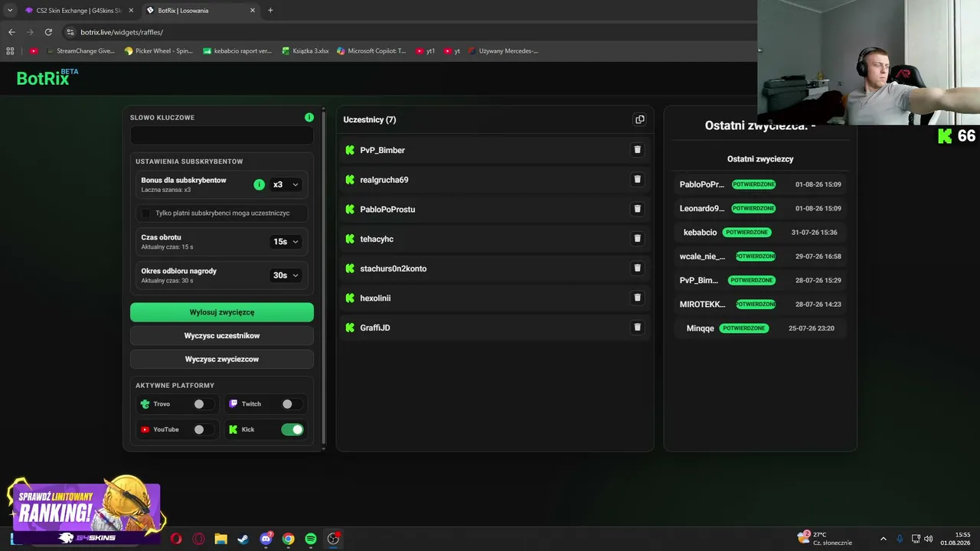Click winner date 31-07-26 15:36

click(814, 233)
